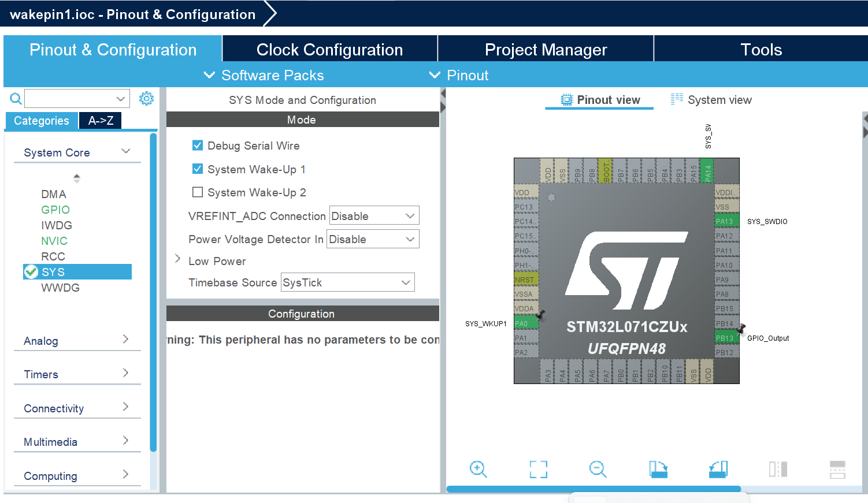Open the Project Manager tab
Screen dimensions: 868x503
546,49
